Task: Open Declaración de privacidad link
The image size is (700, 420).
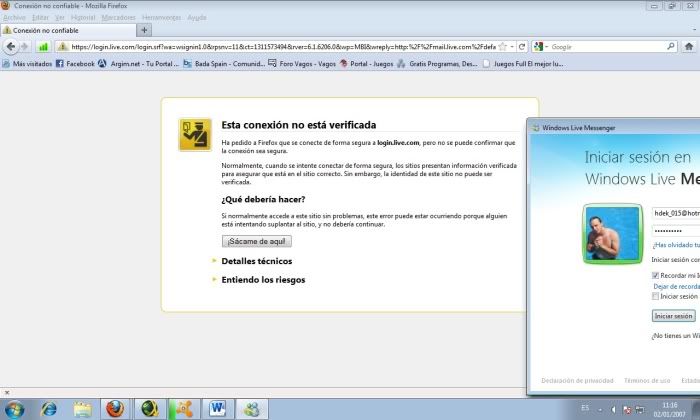Action: click(x=577, y=381)
